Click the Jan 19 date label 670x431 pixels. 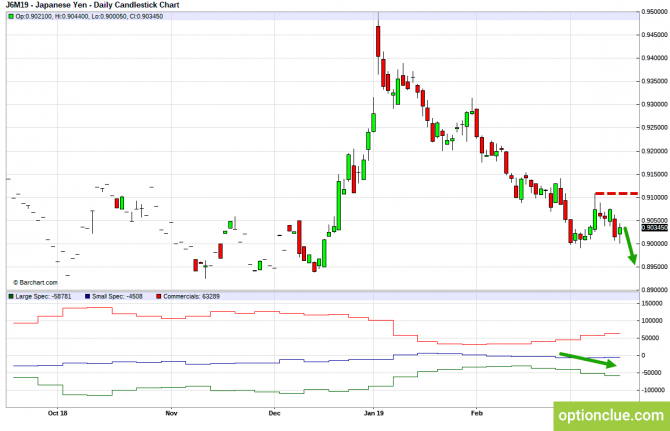pyautogui.click(x=374, y=413)
